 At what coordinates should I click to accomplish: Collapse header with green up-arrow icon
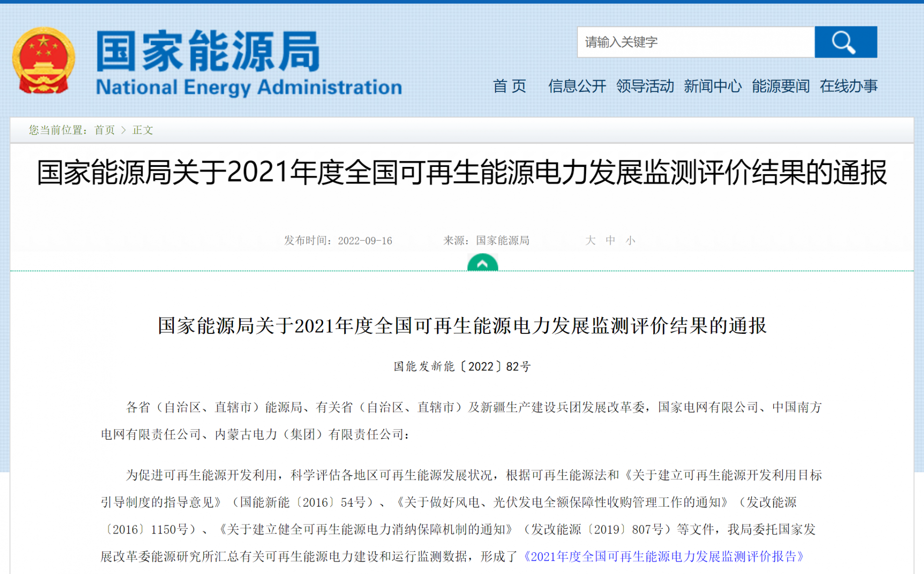482,263
